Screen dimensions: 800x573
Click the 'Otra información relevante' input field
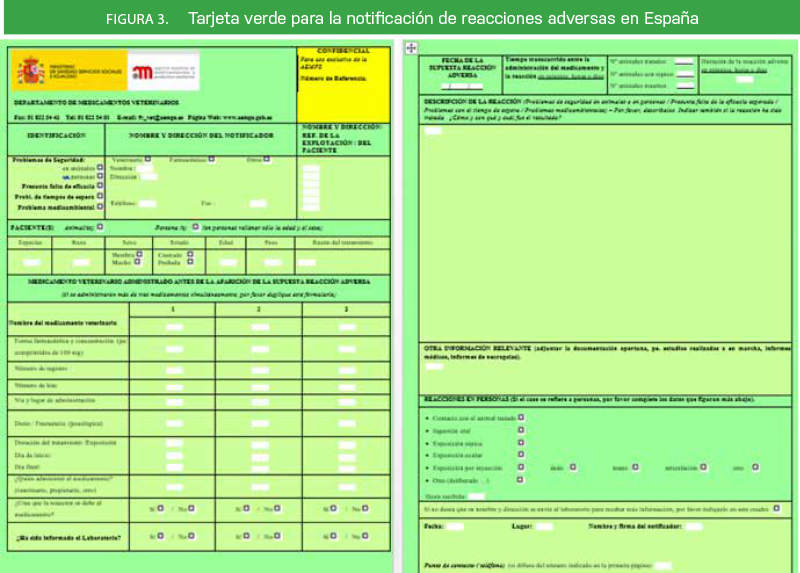pyautogui.click(x=434, y=367)
